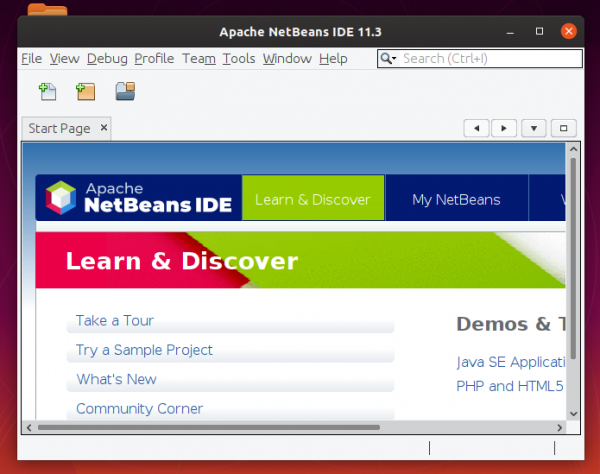Screen dimensions: 600x474
Task: Maximize the editor window pane
Action: point(563,128)
